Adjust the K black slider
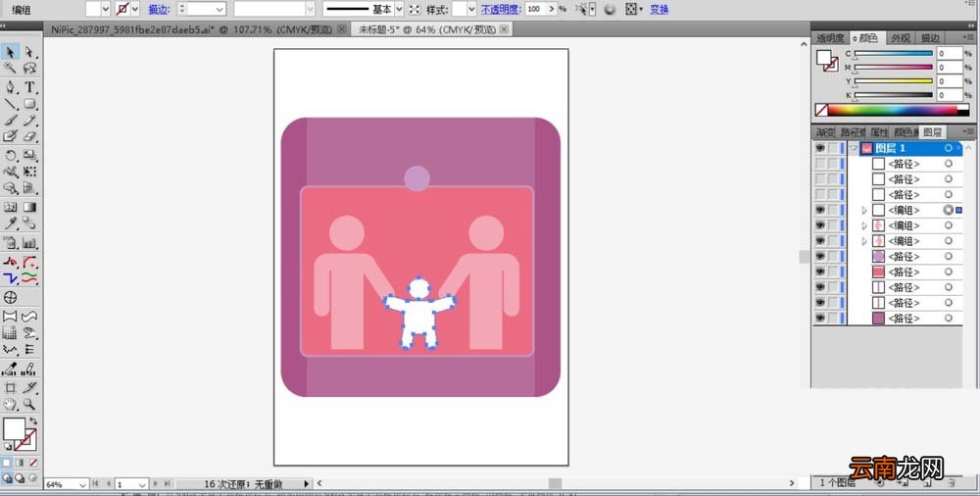 [893, 96]
